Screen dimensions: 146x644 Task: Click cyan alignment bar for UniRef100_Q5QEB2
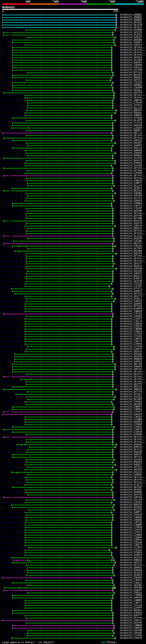(x=60, y=15)
